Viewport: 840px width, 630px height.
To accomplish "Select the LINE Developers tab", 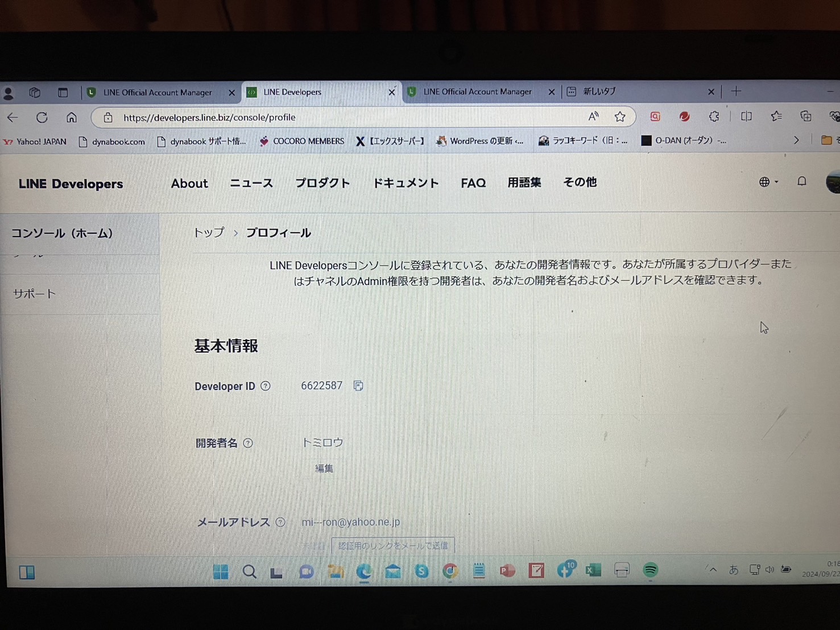I will coord(322,92).
